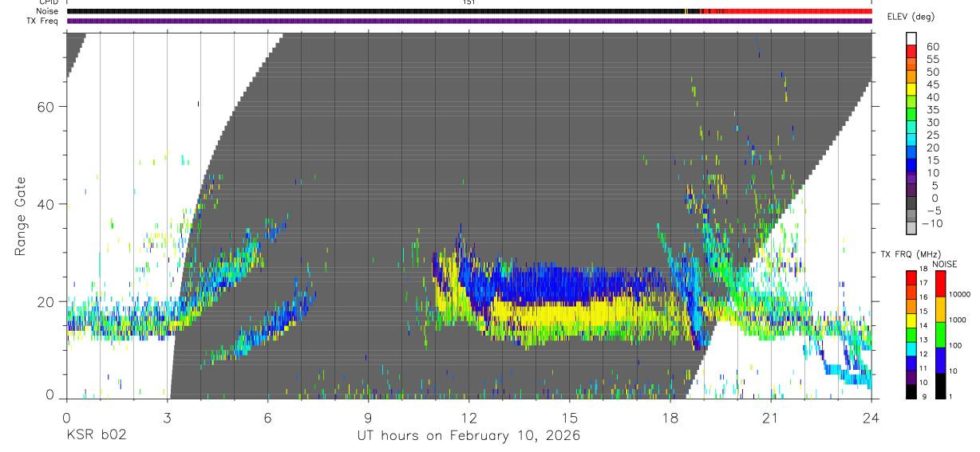Click the '15' tick on the UT hours axis

coord(570,417)
